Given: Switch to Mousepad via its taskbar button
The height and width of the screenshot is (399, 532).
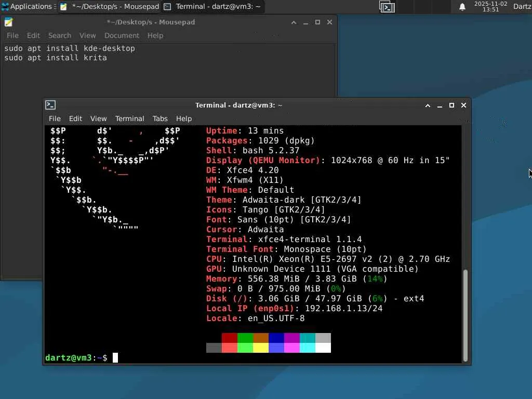Looking at the screenshot, I should point(109,6).
